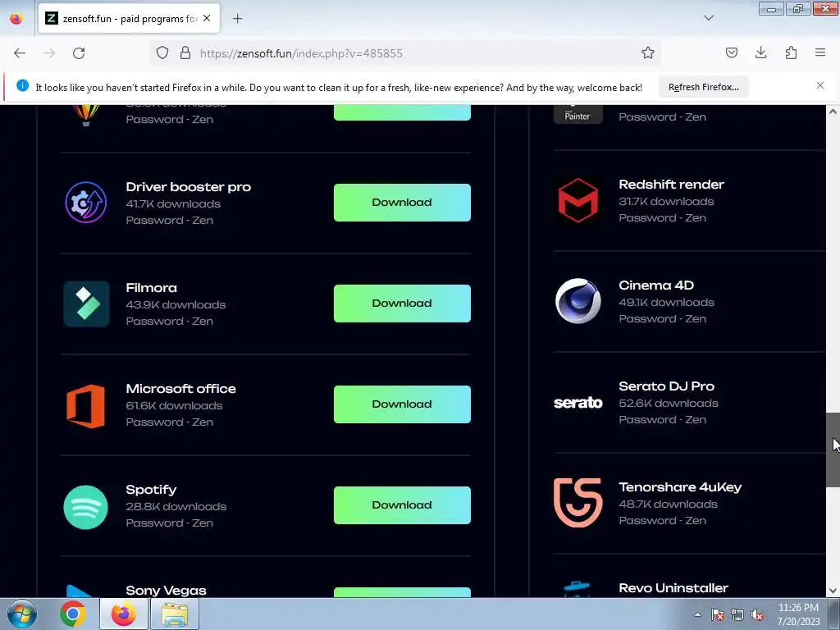Click the URL address field
This screenshot has height=630, width=840.
(407, 53)
